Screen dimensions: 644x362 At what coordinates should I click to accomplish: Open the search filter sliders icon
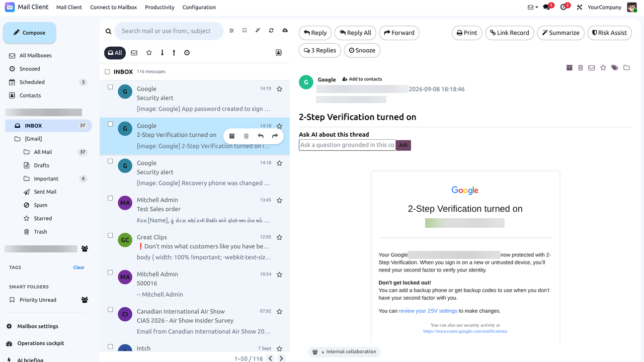coord(231,31)
